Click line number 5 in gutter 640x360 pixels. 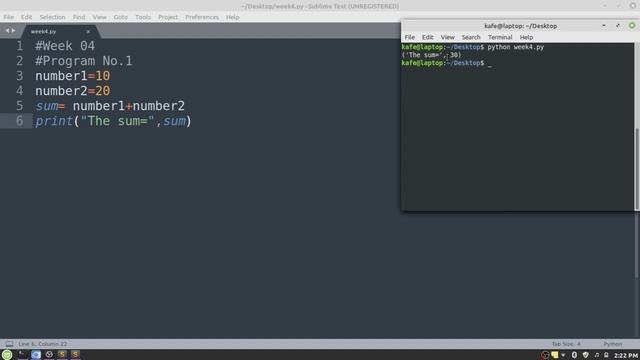20,106
